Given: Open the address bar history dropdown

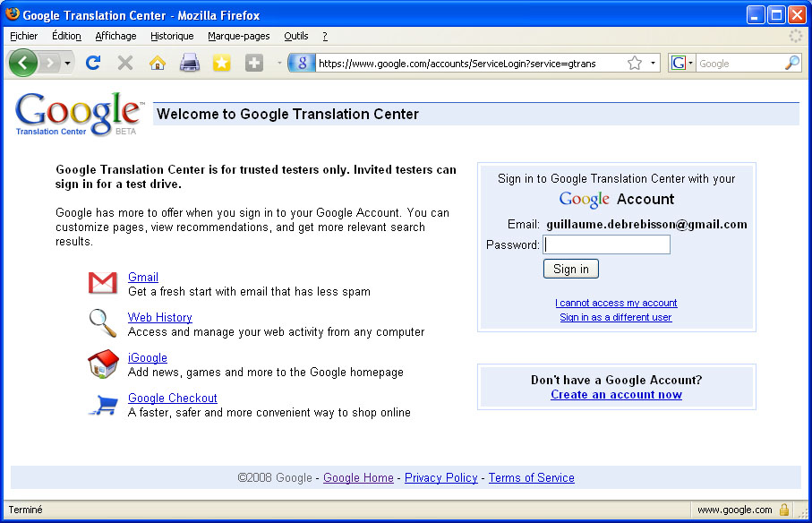Looking at the screenshot, I should 653,64.
